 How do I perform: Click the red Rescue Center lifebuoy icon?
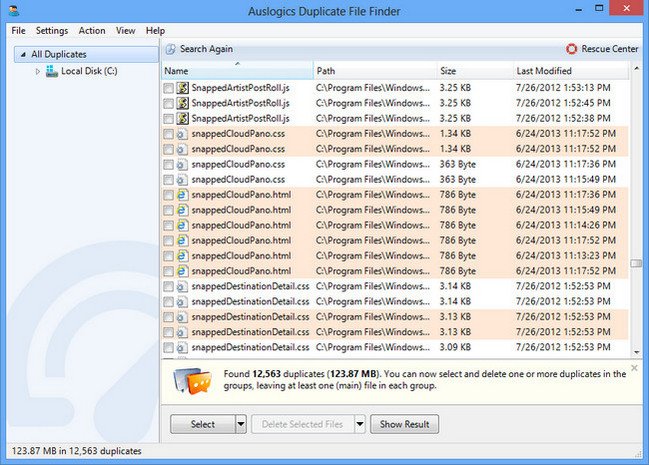pos(571,49)
